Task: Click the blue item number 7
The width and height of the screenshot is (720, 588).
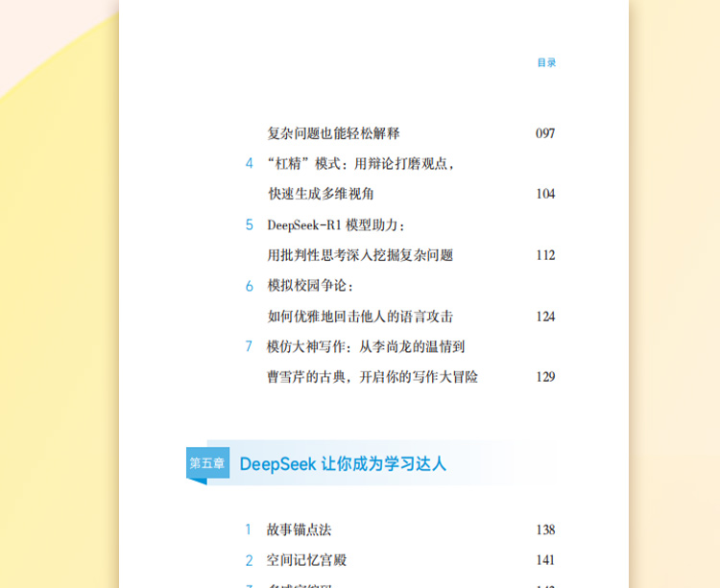Action: click(x=249, y=346)
